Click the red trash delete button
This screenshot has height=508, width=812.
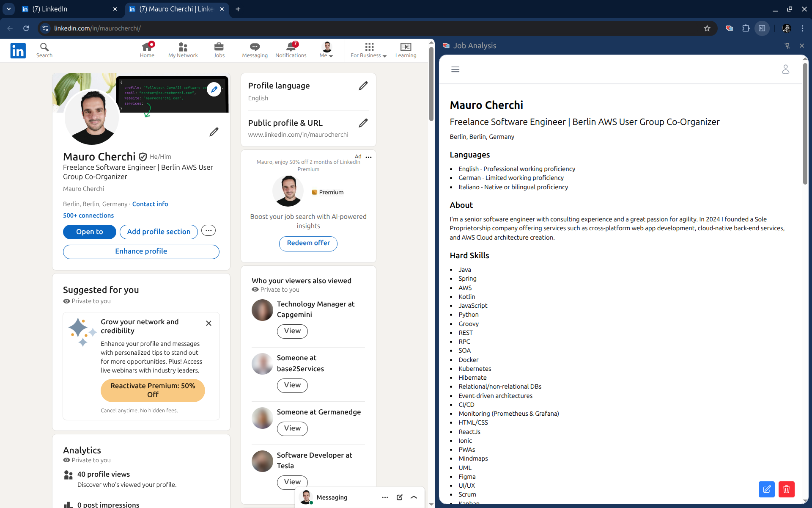[x=786, y=489]
